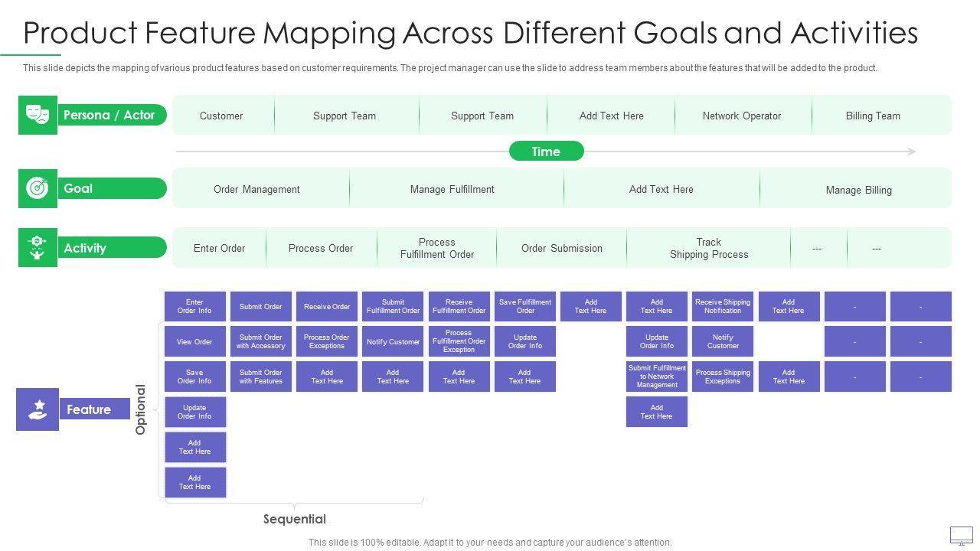Select the Order Submission activity cell
This screenshot has width=980, height=551.
tap(561, 248)
